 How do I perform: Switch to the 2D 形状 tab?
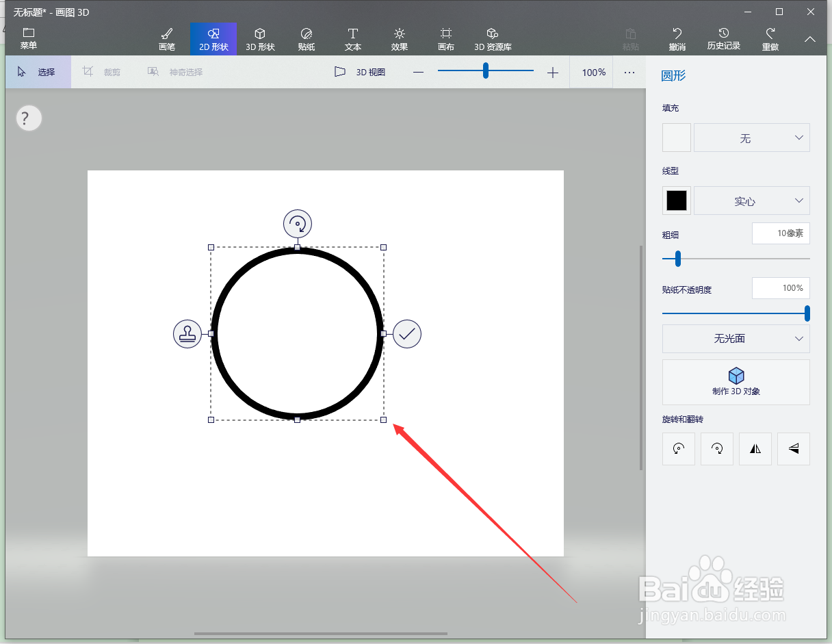click(x=213, y=39)
